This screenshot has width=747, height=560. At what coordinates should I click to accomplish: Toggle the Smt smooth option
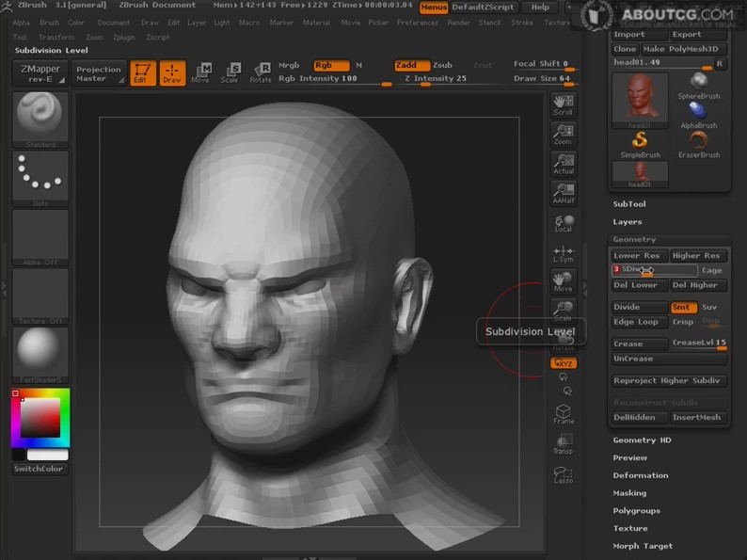tap(683, 307)
